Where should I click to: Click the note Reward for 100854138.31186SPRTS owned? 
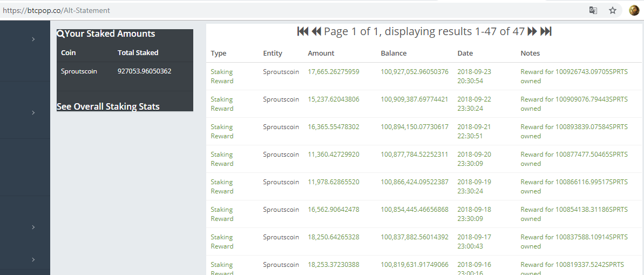click(x=574, y=214)
